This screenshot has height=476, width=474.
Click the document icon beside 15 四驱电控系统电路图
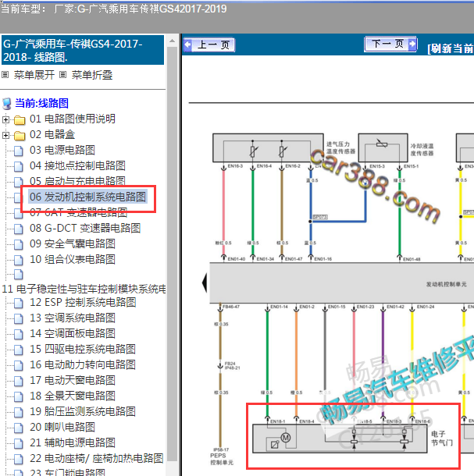(19, 350)
